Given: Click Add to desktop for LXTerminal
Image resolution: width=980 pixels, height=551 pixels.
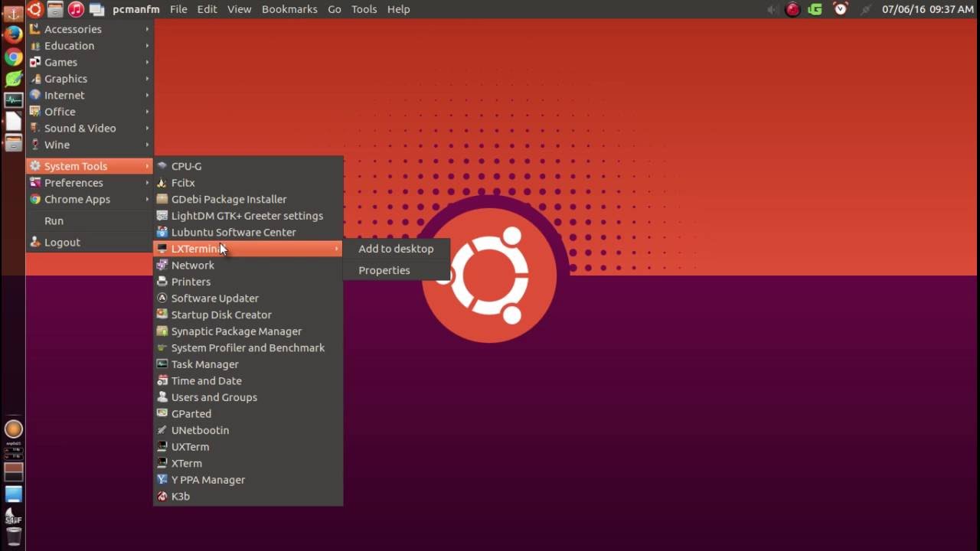Looking at the screenshot, I should click(x=396, y=249).
